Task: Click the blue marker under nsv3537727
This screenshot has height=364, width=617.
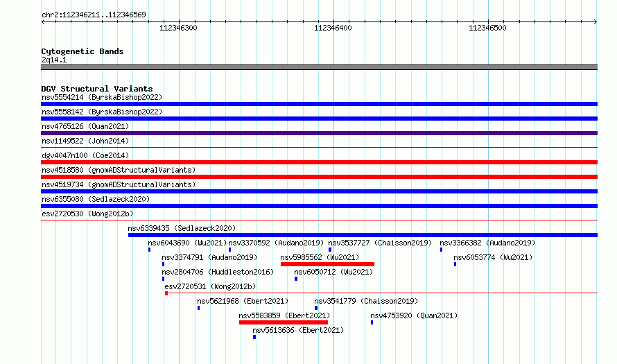Action: coord(330,250)
